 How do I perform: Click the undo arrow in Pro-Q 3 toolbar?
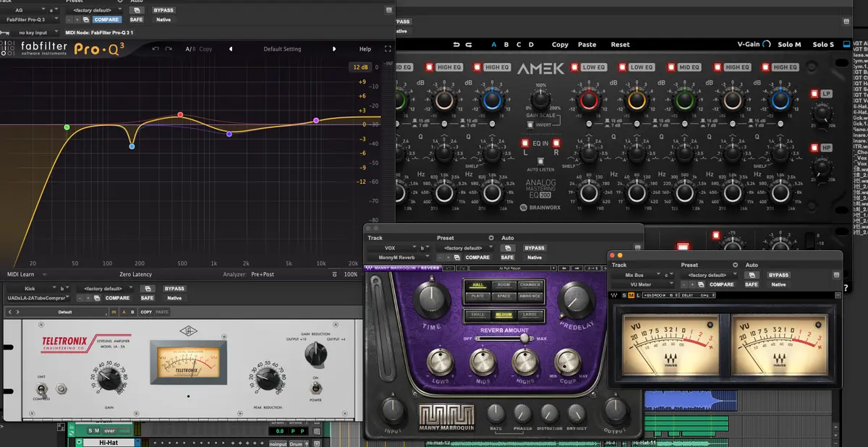pyautogui.click(x=156, y=49)
